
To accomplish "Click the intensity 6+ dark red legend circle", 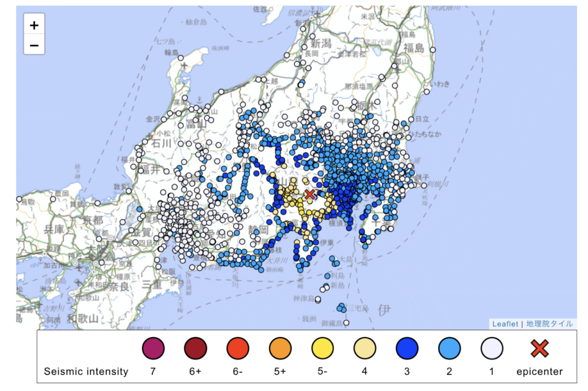I will click(x=195, y=348).
